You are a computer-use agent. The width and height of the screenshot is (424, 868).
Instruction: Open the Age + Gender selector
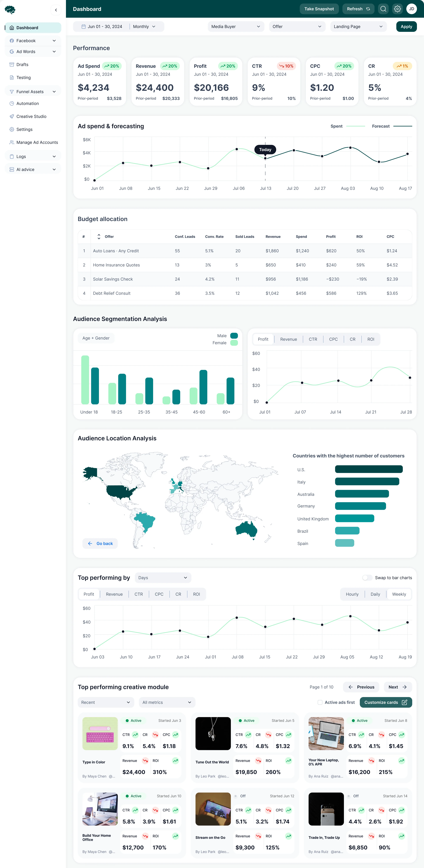96,338
